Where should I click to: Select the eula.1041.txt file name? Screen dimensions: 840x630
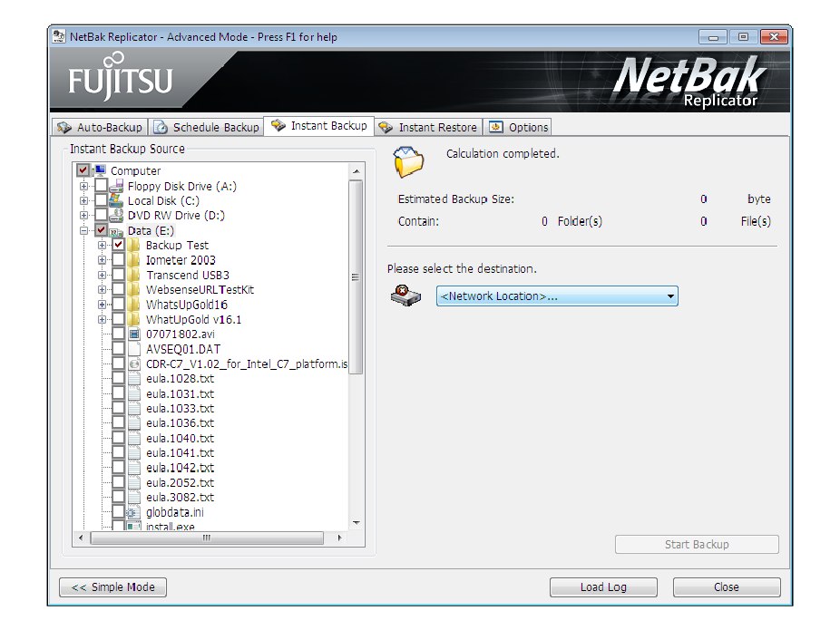(x=180, y=453)
